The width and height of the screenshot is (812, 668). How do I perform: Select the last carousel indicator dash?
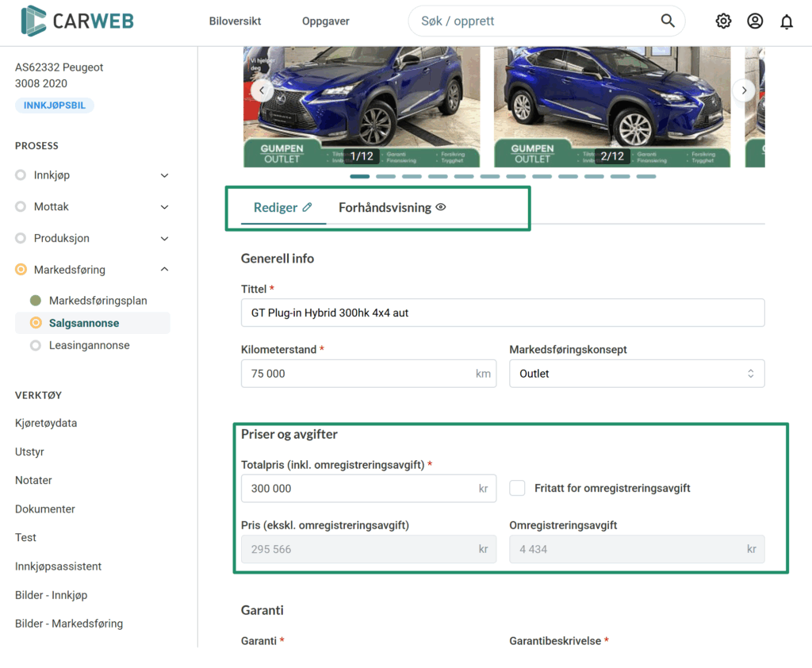coord(646,176)
